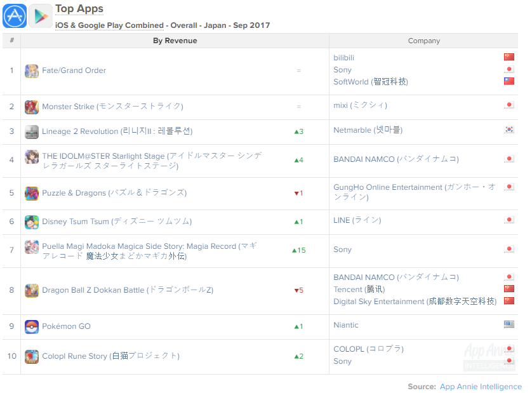Click the Japan flag in Sony row 7
The height and width of the screenshot is (393, 532).
[x=509, y=249]
